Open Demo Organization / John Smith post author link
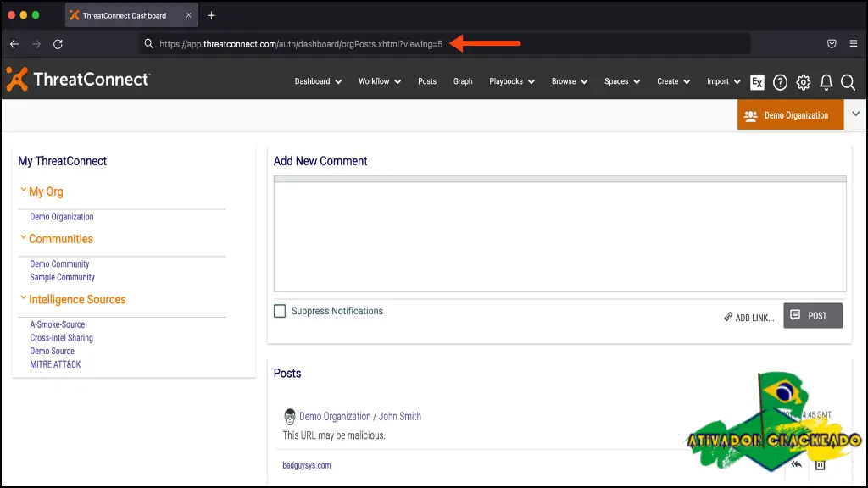 359,417
